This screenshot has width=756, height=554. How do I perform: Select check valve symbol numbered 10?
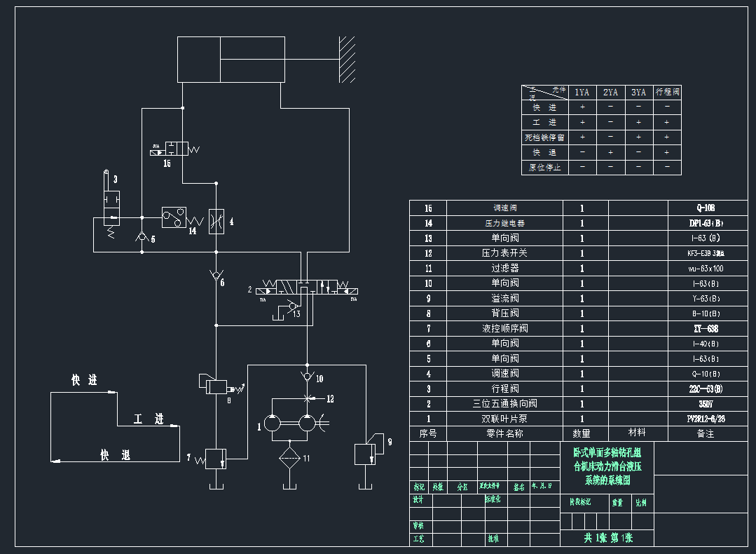(x=307, y=377)
